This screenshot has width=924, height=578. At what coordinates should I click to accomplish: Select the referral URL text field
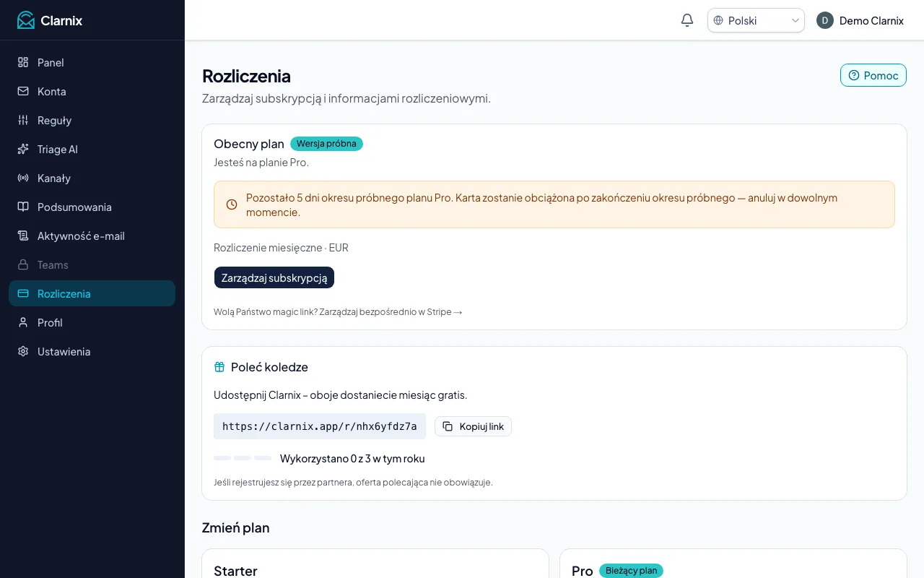tap(320, 426)
